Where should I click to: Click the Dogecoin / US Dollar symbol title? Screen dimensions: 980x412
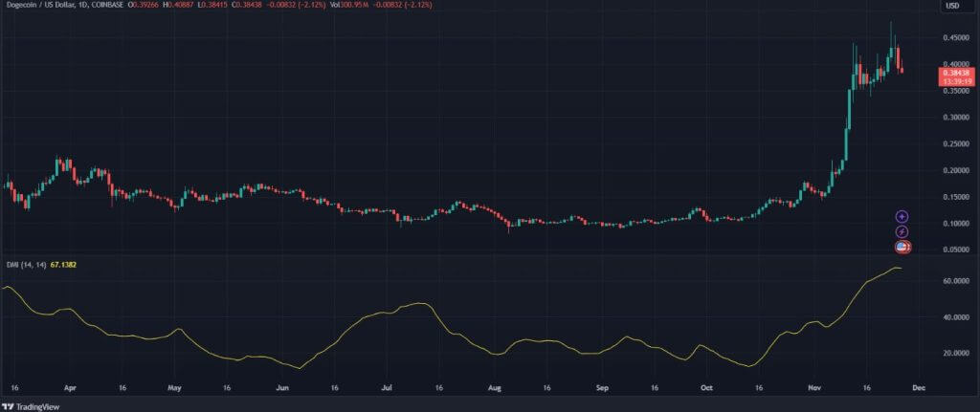38,5
